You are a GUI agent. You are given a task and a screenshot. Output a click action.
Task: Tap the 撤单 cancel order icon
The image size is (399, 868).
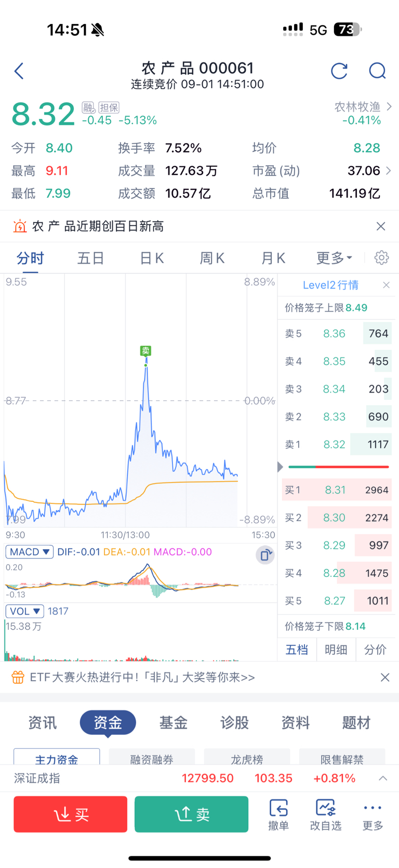tap(278, 815)
